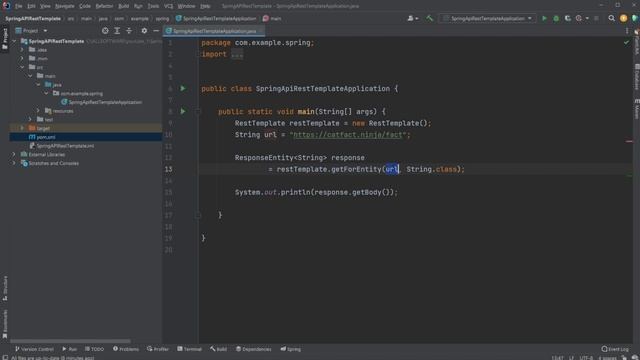Select the SpringApiRestTemplateApplication.java editor tab

(214, 31)
